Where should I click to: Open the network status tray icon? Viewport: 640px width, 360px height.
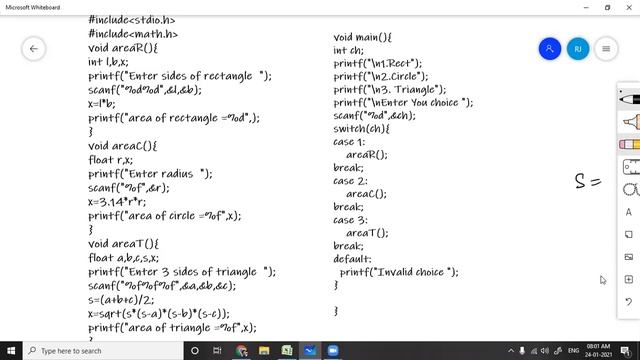534,351
